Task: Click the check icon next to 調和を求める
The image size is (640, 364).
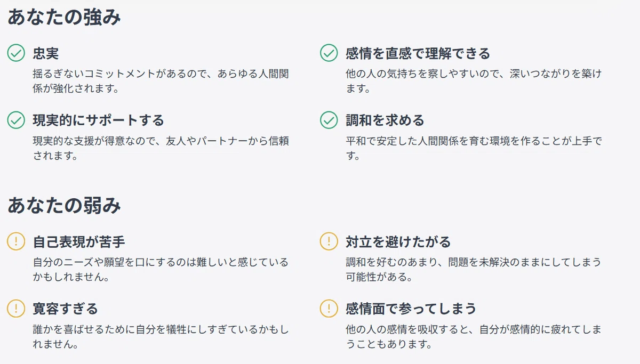Action: [329, 120]
